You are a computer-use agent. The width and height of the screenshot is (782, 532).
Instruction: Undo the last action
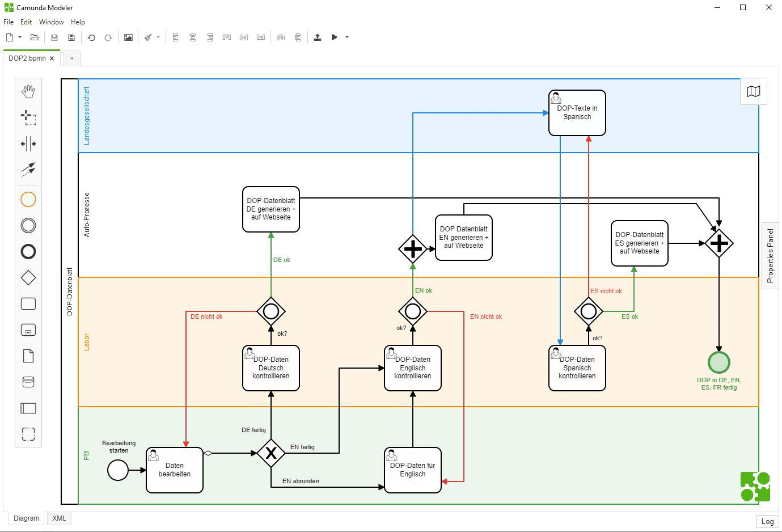(x=91, y=37)
